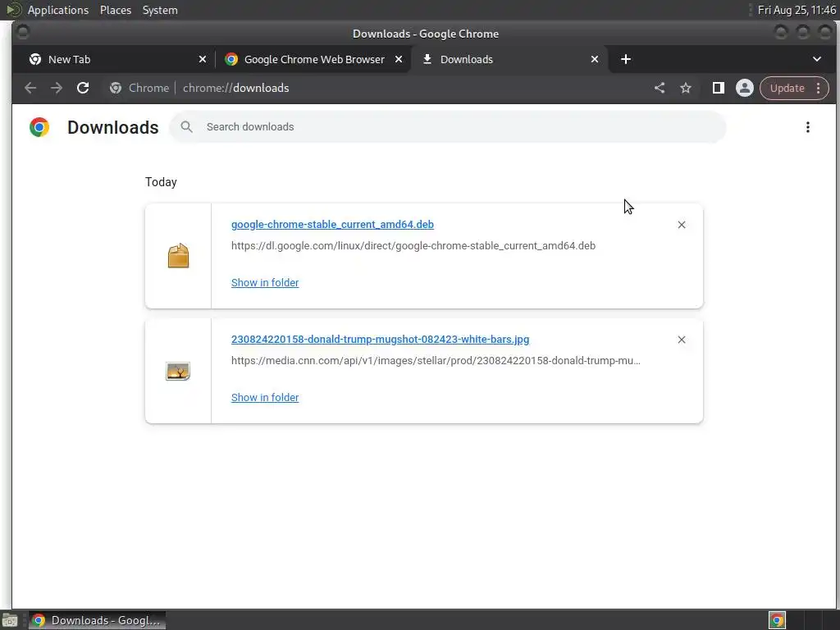Open the Places menu

tap(116, 10)
